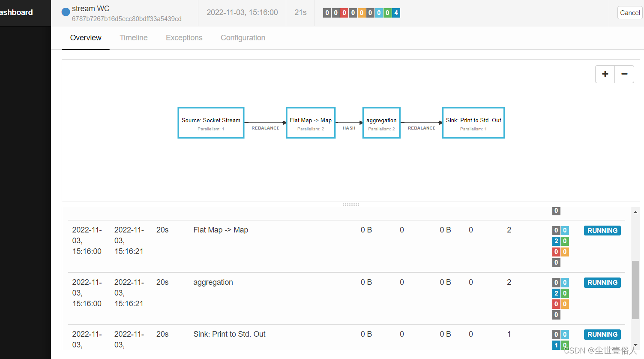Screen dimensions: 644x359
Task: Click the Dashboard title in the sidebar
Action: pyautogui.click(x=16, y=12)
